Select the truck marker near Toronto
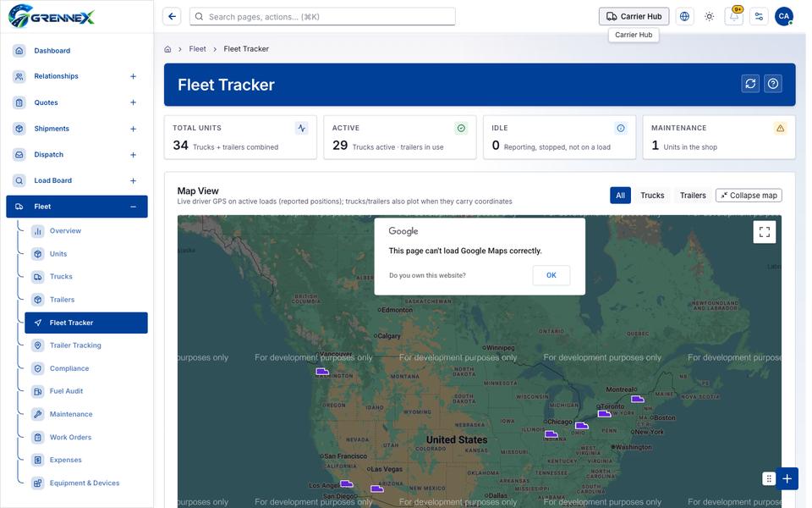Viewport: 812px width, 508px height. [604, 414]
